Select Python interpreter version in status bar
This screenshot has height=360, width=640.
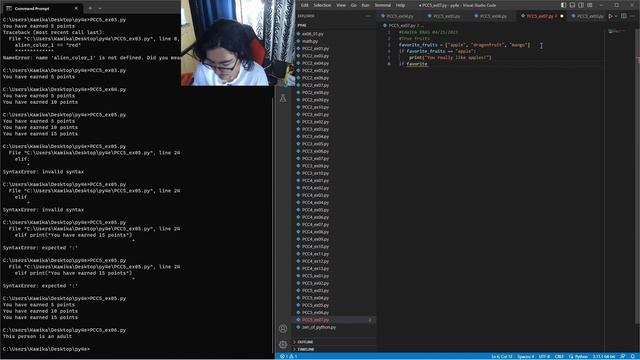pos(603,356)
